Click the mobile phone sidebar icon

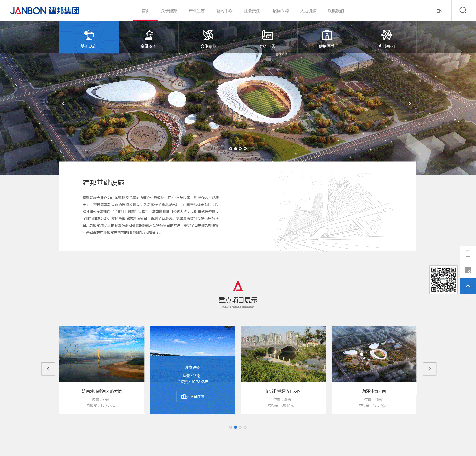tap(468, 254)
